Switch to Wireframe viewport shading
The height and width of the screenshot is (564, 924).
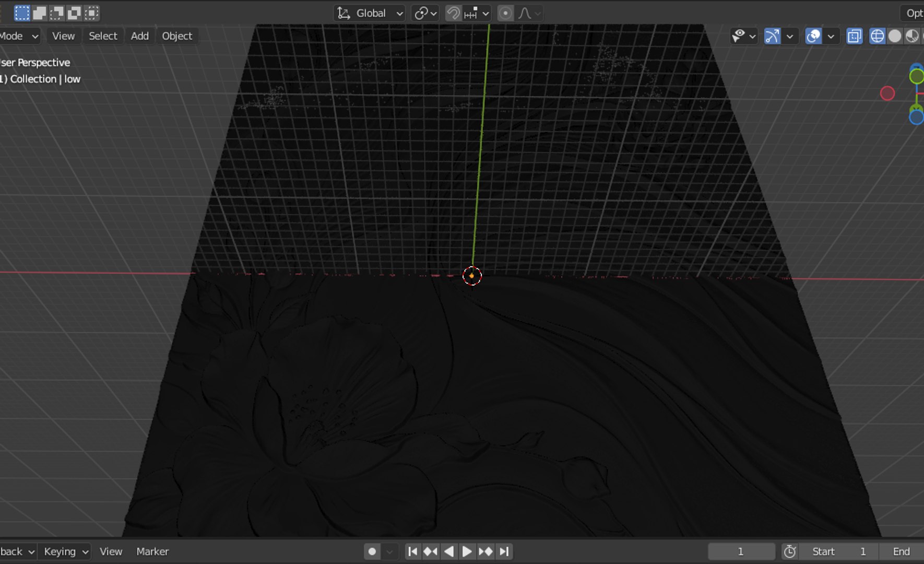click(877, 36)
